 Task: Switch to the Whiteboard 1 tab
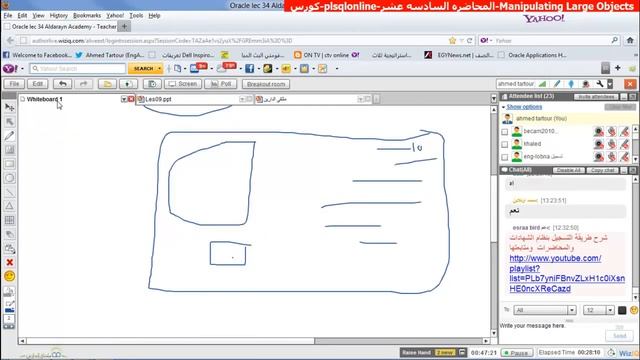click(x=77, y=99)
